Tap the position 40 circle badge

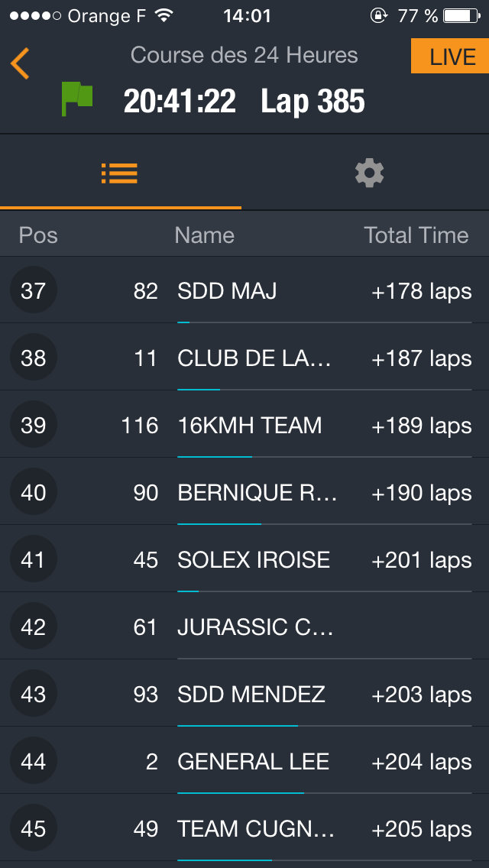pos(34,493)
